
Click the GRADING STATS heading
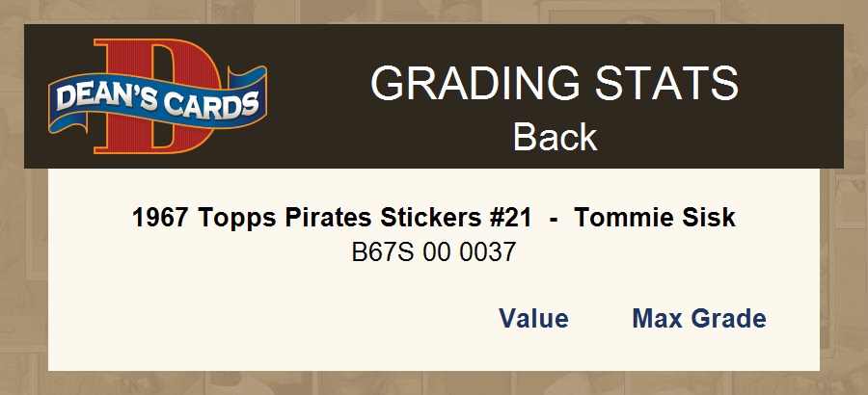click(555, 84)
